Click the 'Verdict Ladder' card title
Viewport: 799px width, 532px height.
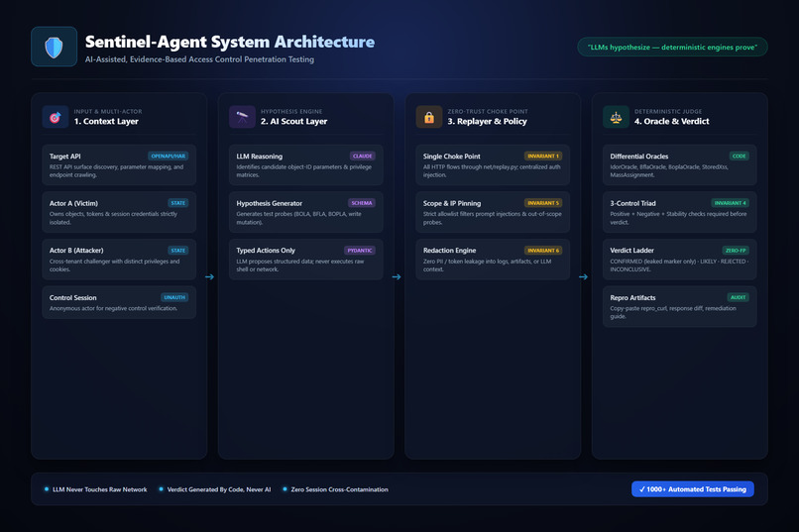tap(631, 251)
